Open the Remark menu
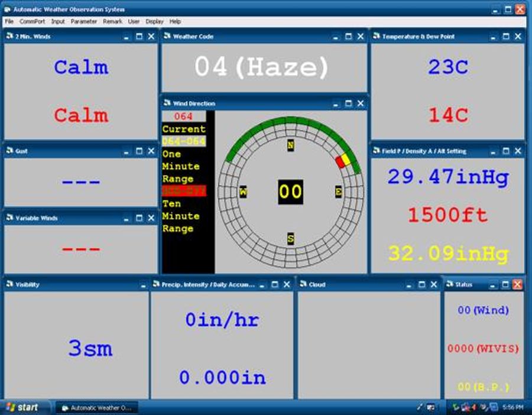Viewport: 532px width, 415px height. 112,21
